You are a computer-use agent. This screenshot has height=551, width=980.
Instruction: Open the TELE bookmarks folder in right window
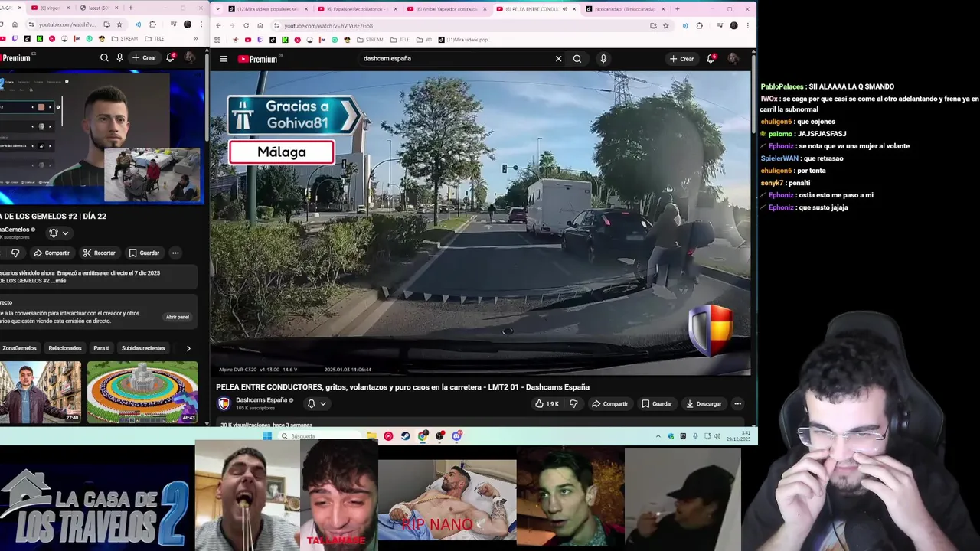click(x=400, y=40)
